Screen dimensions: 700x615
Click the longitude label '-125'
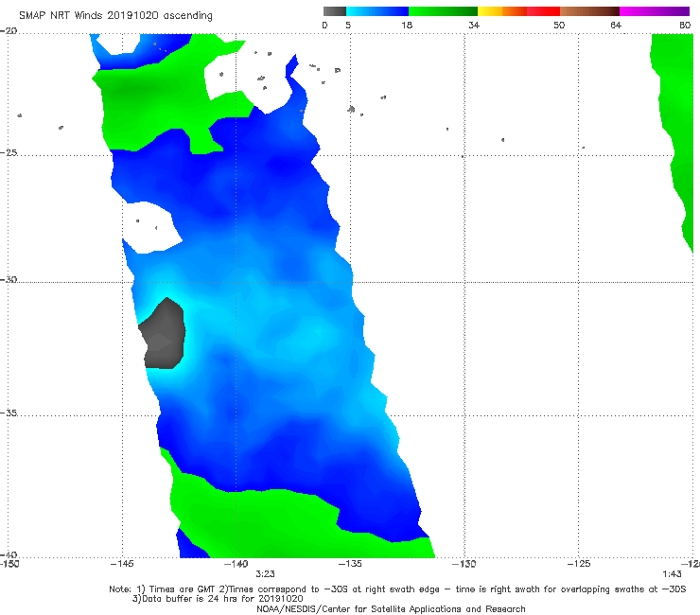click(579, 564)
